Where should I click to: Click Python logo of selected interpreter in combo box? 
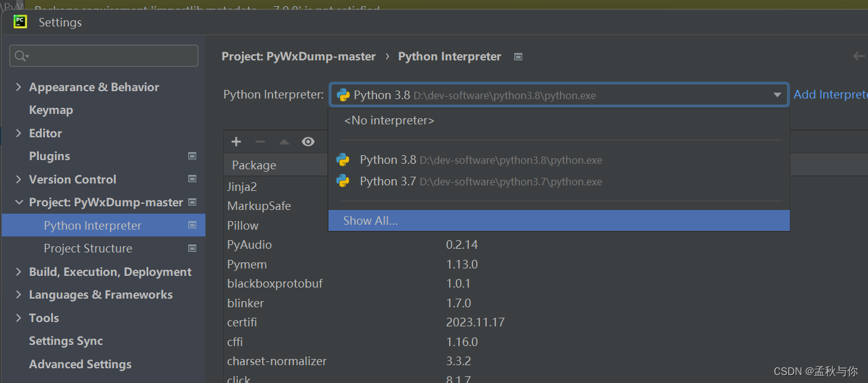[x=343, y=95]
